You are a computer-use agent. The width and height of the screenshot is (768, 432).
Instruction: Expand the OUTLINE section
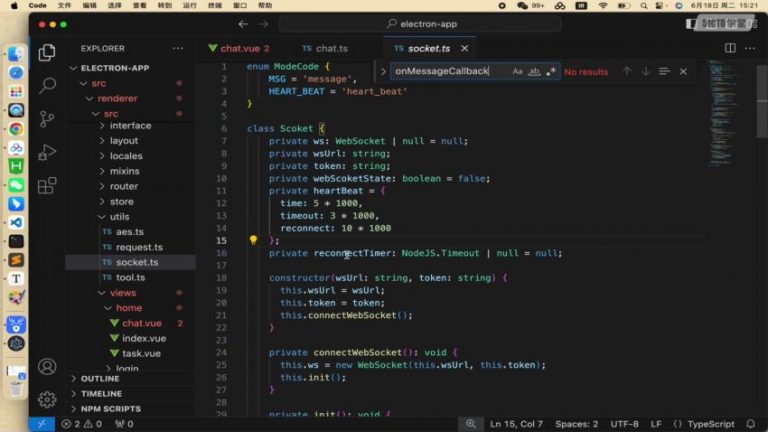(100, 379)
